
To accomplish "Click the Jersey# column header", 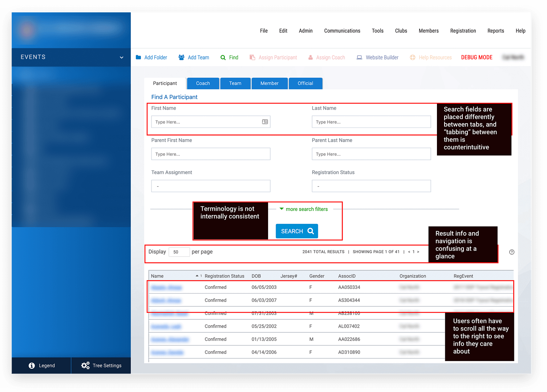I will coord(289,276).
